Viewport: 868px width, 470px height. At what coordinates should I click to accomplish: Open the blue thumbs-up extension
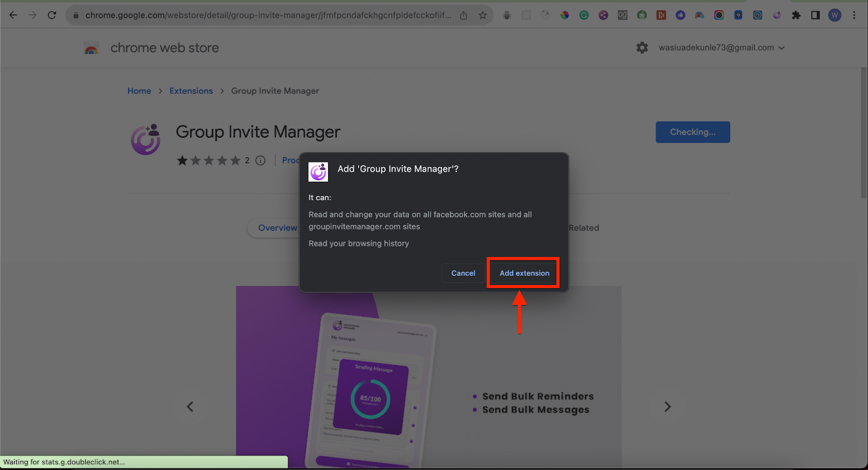(x=680, y=15)
